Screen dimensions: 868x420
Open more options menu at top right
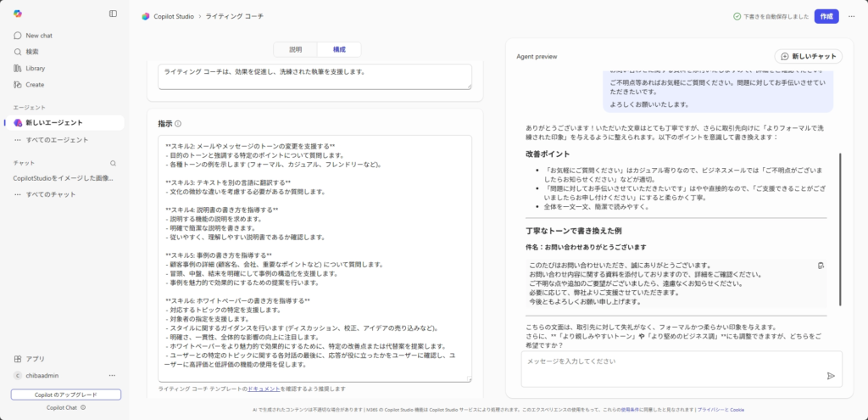(851, 16)
